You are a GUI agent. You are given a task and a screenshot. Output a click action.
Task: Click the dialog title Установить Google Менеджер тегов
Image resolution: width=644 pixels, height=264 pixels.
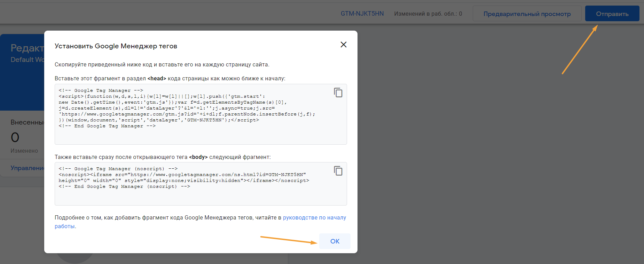(x=116, y=46)
